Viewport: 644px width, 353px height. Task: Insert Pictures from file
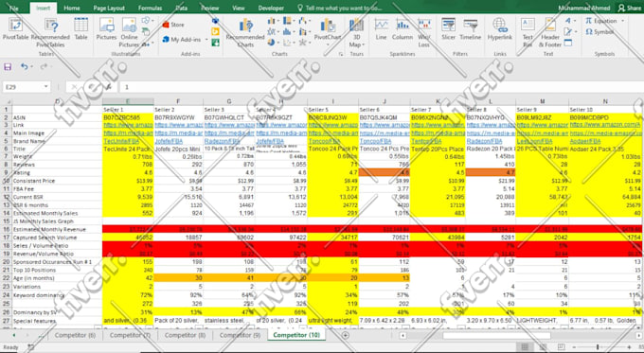[x=106, y=28]
